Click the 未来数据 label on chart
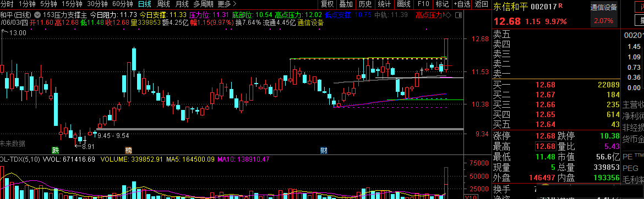The width and height of the screenshot is (644, 199). pyautogui.click(x=13, y=143)
